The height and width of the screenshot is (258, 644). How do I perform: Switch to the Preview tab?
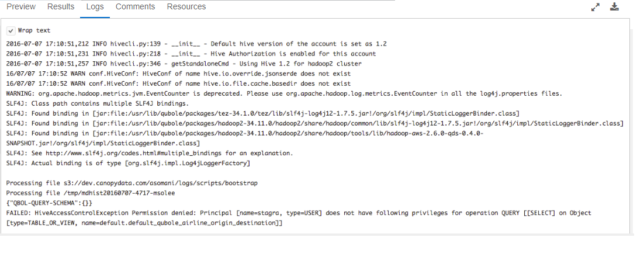[21, 7]
